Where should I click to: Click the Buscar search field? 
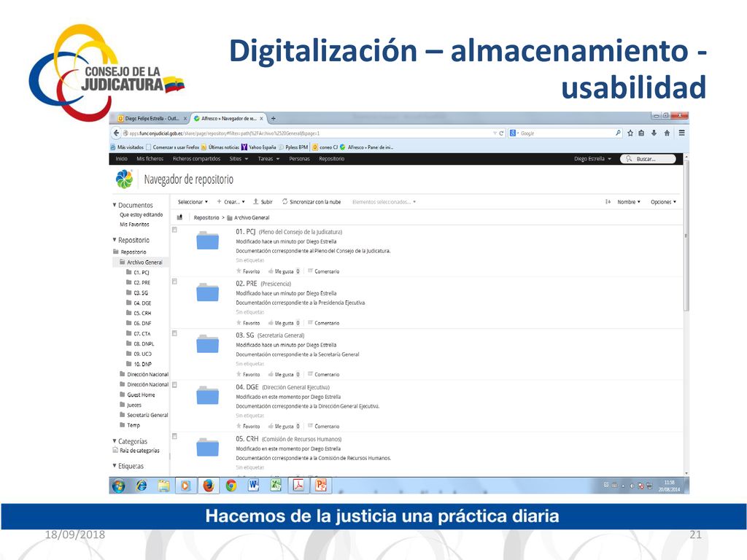click(648, 159)
